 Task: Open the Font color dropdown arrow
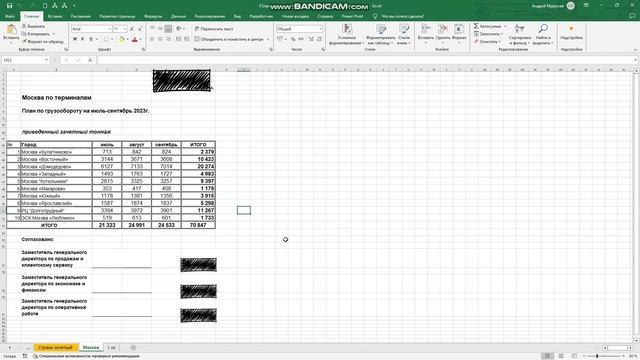[140, 40]
